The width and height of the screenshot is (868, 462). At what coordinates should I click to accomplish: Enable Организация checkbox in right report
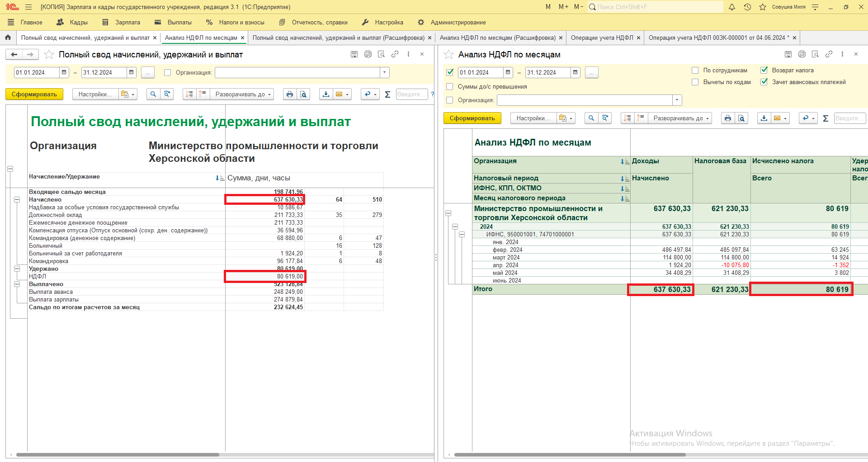click(449, 100)
